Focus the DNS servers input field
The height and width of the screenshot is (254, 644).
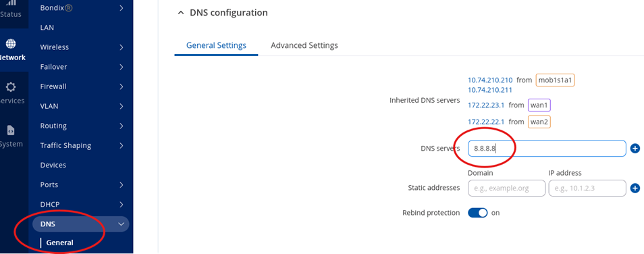(x=547, y=149)
